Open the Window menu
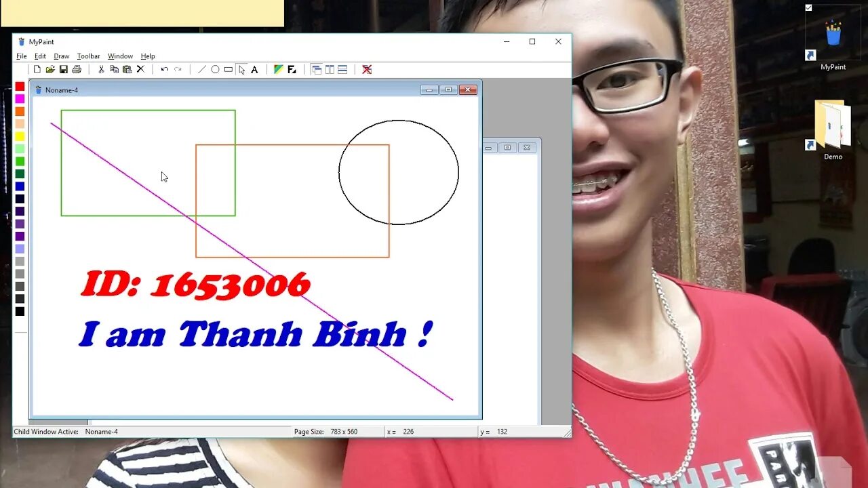This screenshot has width=868, height=488. [120, 56]
